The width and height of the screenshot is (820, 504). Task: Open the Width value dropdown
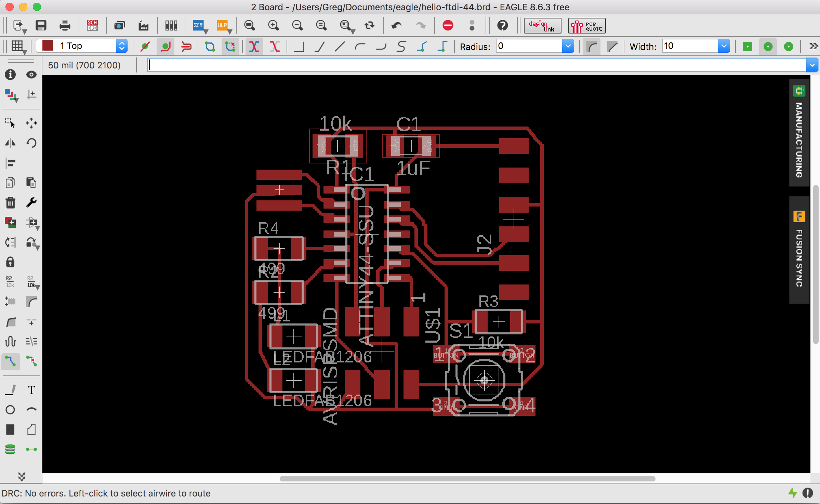click(724, 46)
